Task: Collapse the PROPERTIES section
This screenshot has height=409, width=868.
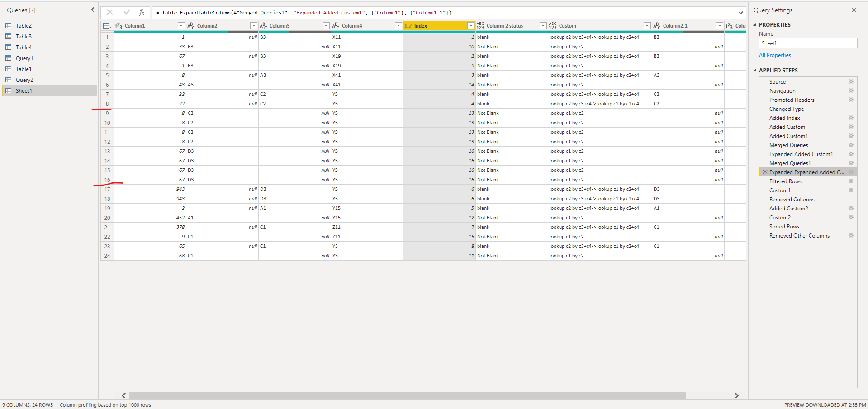Action: (x=754, y=25)
